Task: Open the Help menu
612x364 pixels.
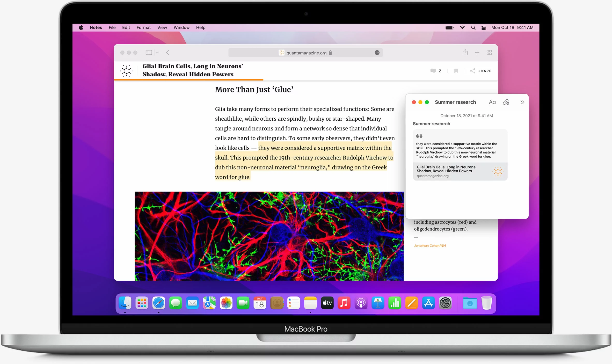Action: click(x=201, y=27)
